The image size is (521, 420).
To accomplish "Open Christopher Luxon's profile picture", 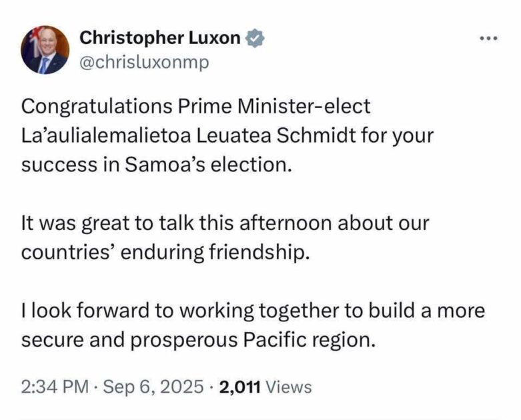I will point(45,50).
